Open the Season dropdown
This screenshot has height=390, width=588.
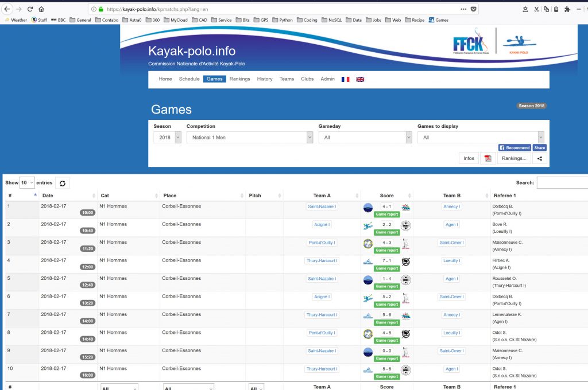tap(167, 138)
